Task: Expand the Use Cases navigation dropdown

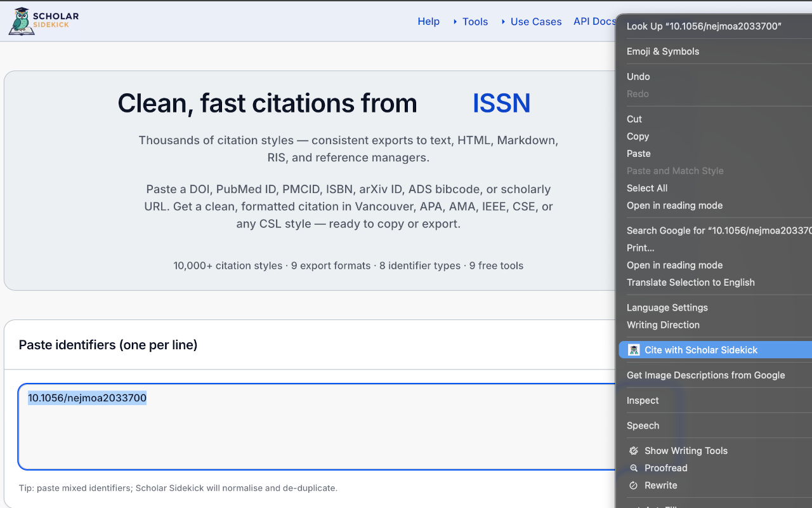Action: (x=531, y=22)
